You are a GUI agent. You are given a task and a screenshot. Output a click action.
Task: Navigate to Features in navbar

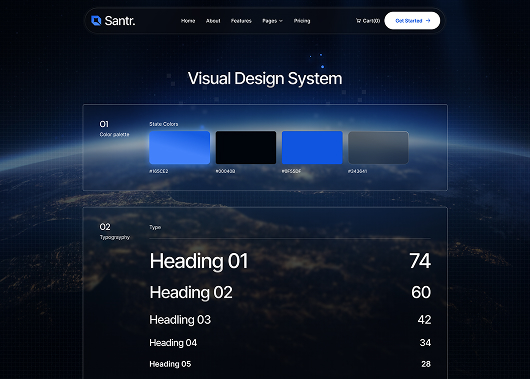241,21
